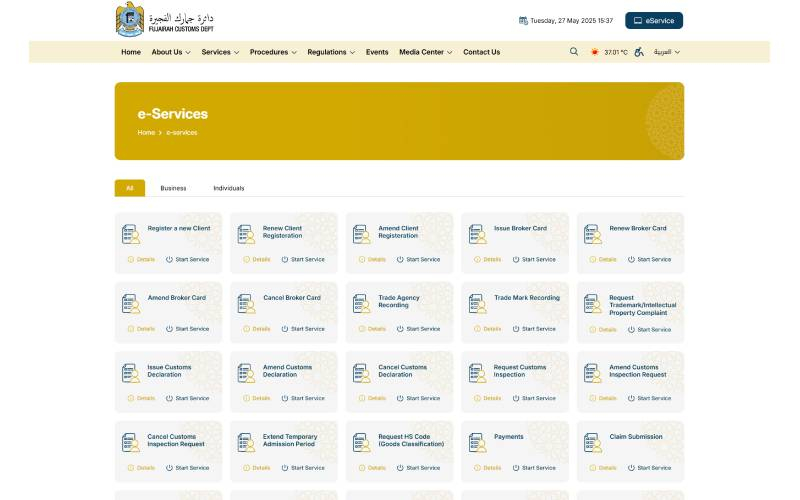This screenshot has height=500, width=800.
Task: Click the Trade Mark Recording document icon
Action: pyautogui.click(x=477, y=304)
